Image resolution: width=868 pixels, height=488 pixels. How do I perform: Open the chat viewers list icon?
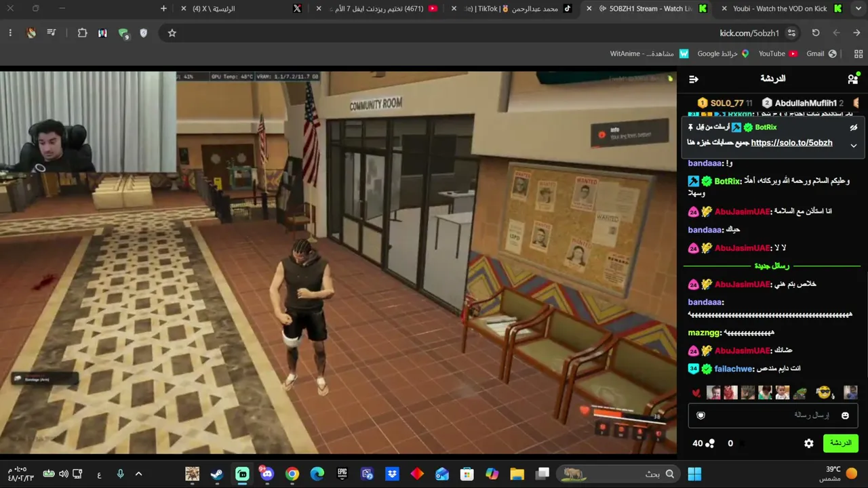coord(853,79)
